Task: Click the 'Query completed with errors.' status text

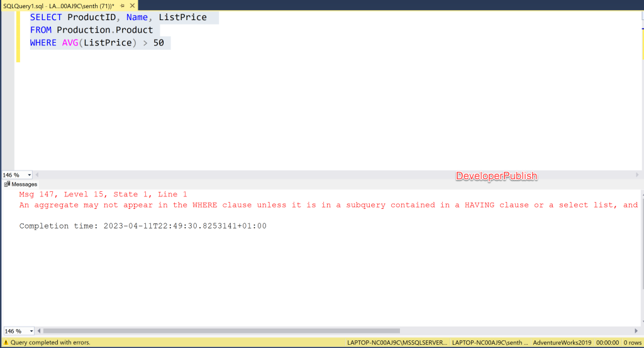Action: point(50,342)
